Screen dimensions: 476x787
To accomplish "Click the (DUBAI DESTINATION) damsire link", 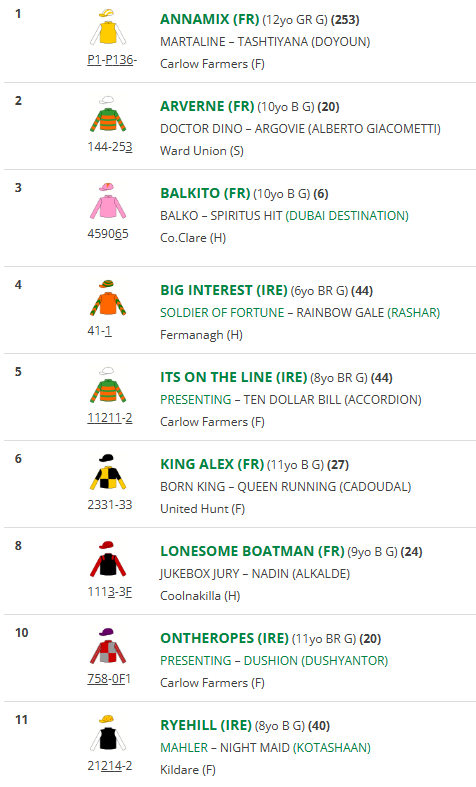I will click(x=347, y=216).
